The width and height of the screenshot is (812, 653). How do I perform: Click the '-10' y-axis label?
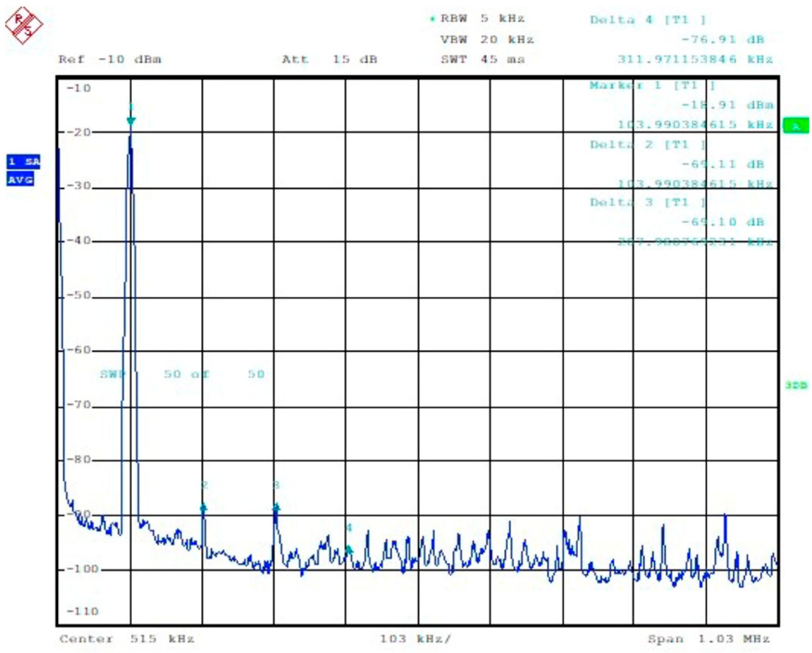79,88
